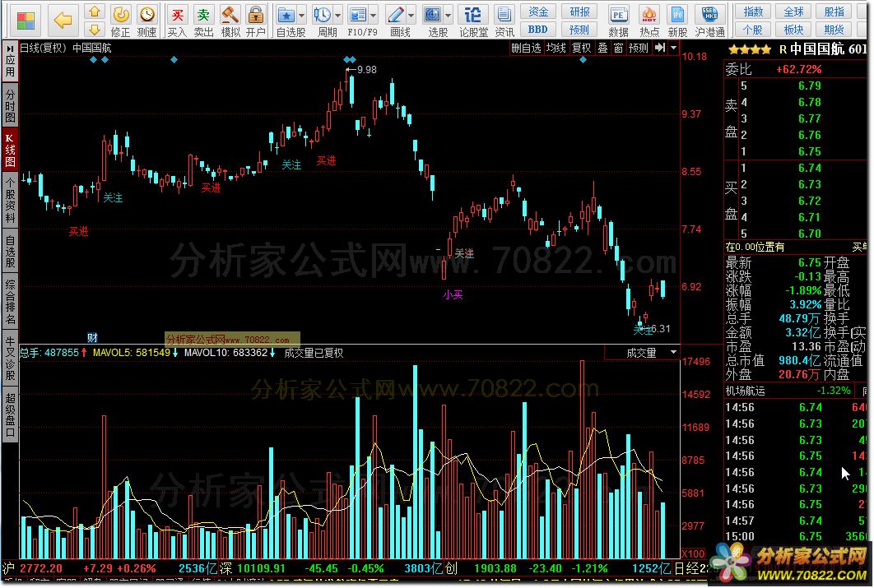Screen dimensions: 874x588
Task: Click the 卖出 sell icon
Action: tap(203, 21)
